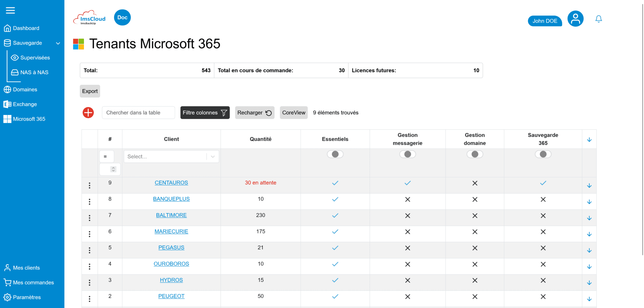
Task: Open the CENTAUROS client link
Action: pos(171,183)
